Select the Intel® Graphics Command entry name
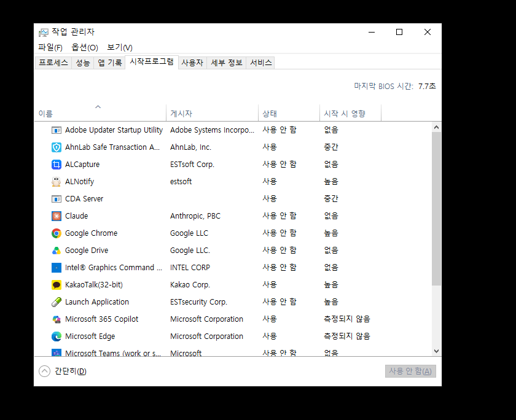Screen dimensions: 516x420 114,268
